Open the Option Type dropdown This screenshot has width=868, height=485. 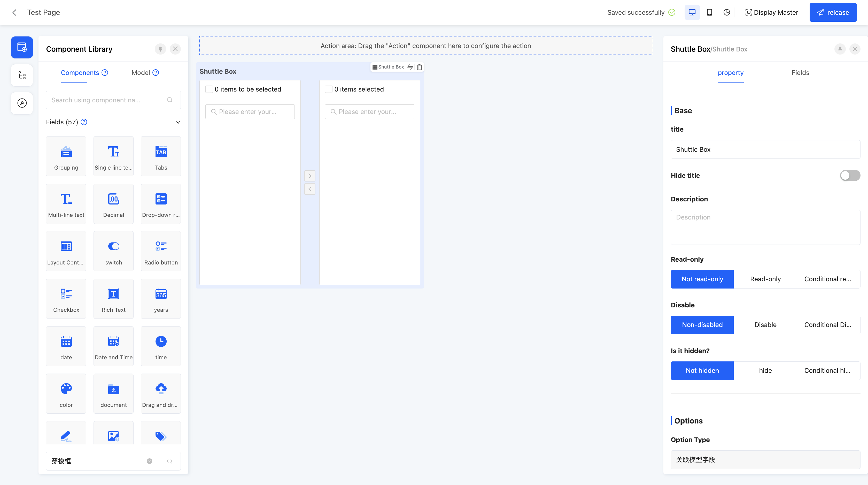(x=765, y=460)
